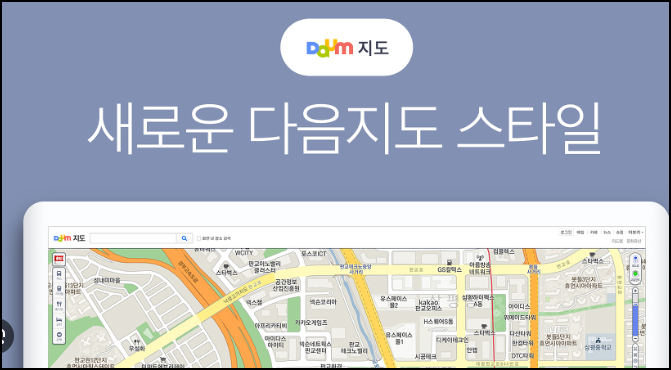The image size is (671, 370).
Task: Select the bus category icon in left toolbar
Action: pyautogui.click(x=59, y=275)
